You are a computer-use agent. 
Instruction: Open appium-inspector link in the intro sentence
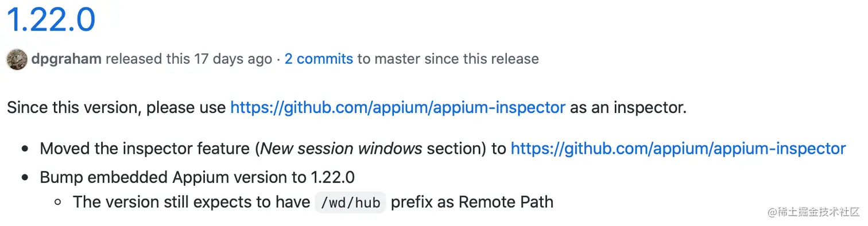pos(398,108)
